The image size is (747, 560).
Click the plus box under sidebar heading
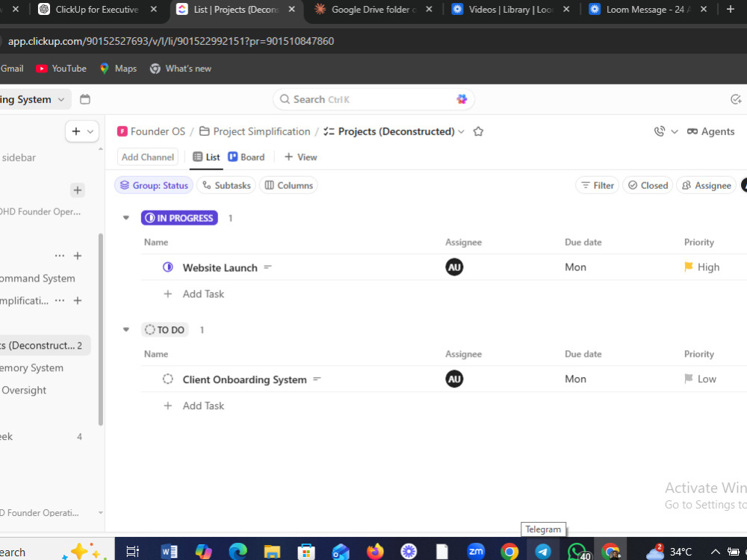click(77, 190)
